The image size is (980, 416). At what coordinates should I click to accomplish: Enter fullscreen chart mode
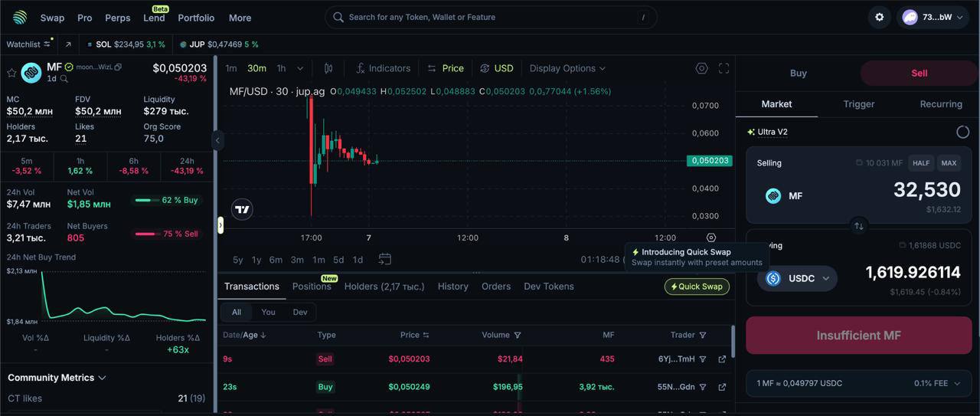[x=724, y=68]
